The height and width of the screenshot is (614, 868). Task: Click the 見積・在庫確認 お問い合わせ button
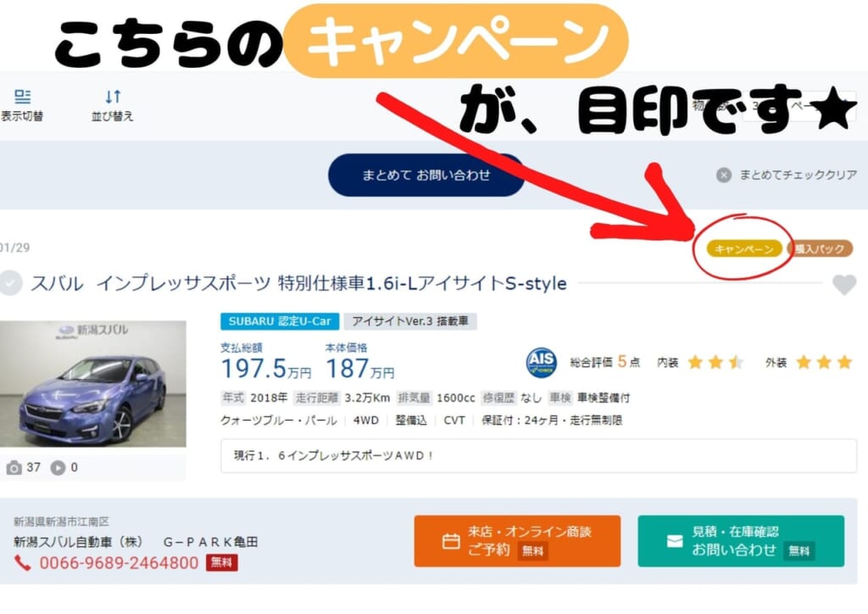tap(741, 541)
